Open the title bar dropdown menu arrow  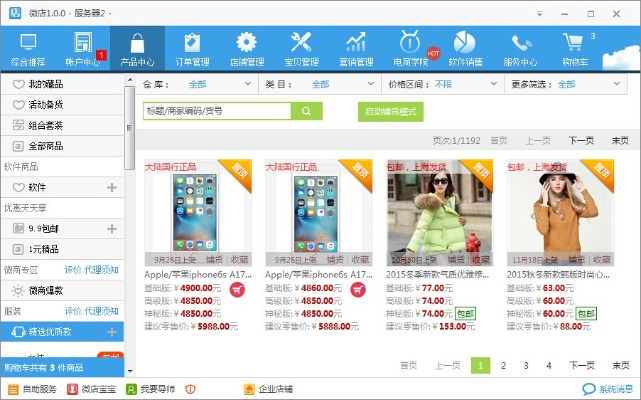(x=540, y=14)
